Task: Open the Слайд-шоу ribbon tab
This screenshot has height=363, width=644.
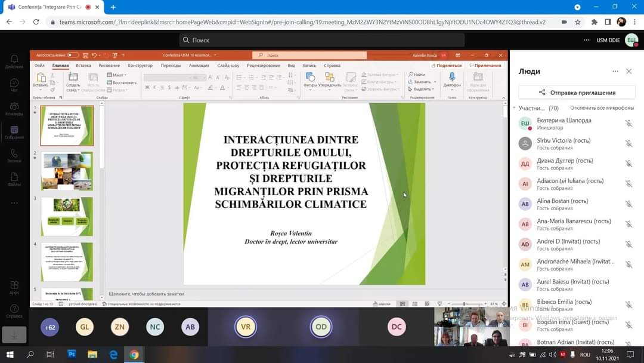Action: coord(228,66)
